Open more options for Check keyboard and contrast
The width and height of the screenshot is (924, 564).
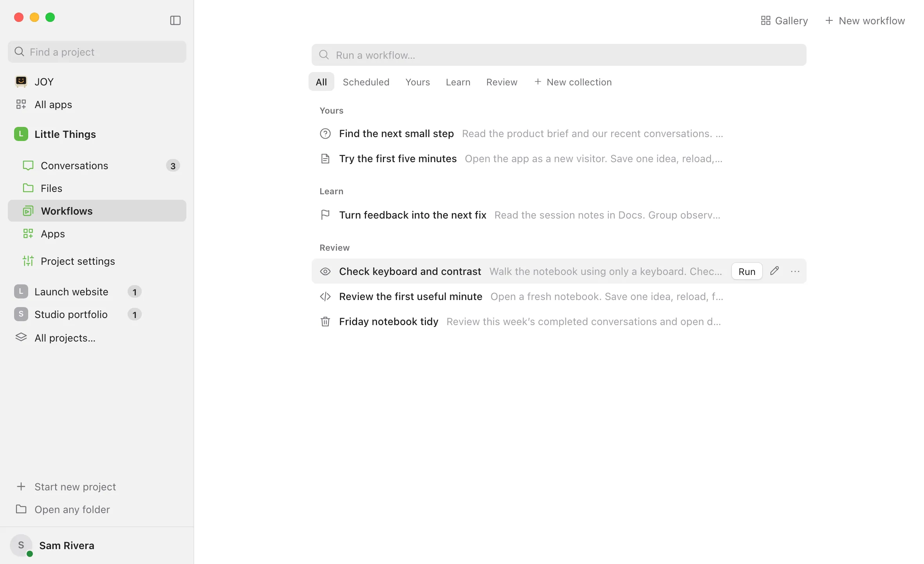795,271
